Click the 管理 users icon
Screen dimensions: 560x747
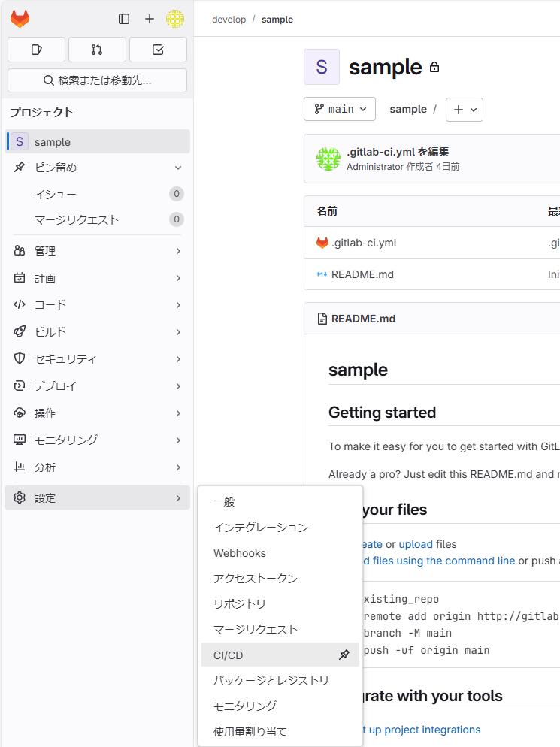coord(20,250)
